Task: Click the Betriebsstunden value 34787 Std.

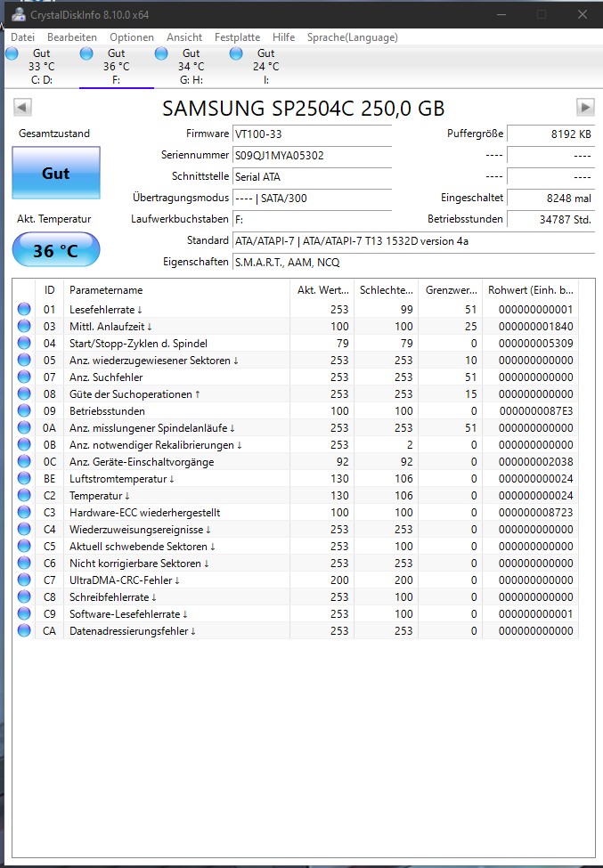Action: coord(550,219)
